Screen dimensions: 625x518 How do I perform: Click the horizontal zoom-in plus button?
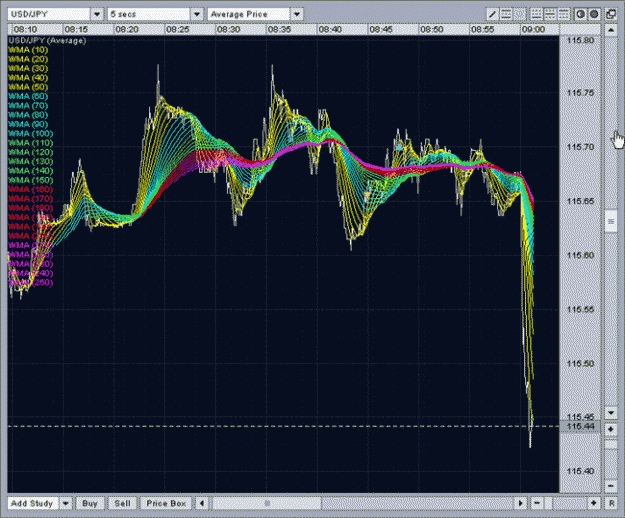pos(594,503)
